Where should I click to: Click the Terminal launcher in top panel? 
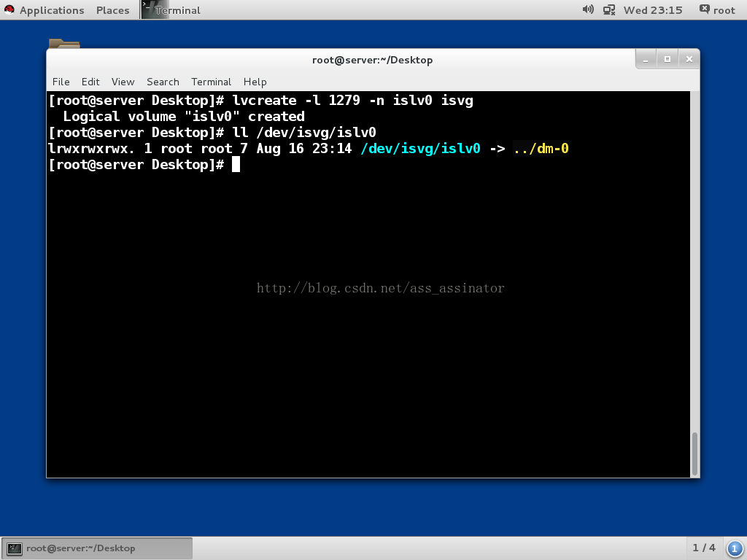171,10
